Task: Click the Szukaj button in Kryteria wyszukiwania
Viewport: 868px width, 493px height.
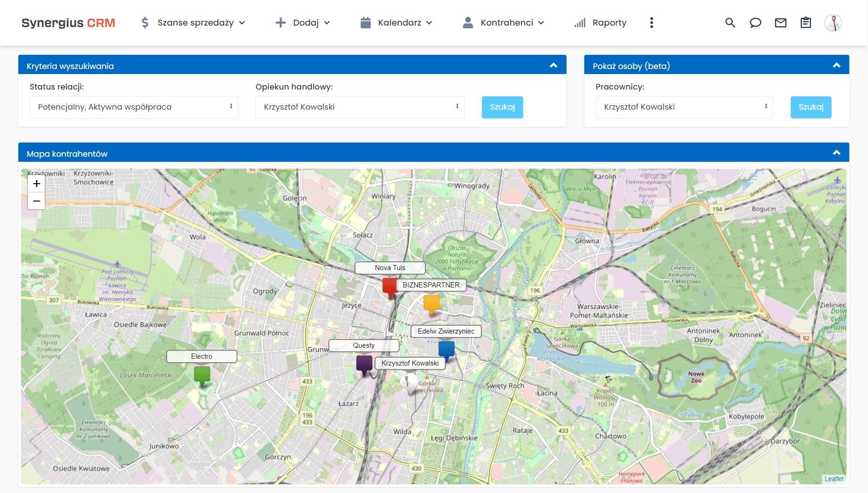Action: pos(502,107)
